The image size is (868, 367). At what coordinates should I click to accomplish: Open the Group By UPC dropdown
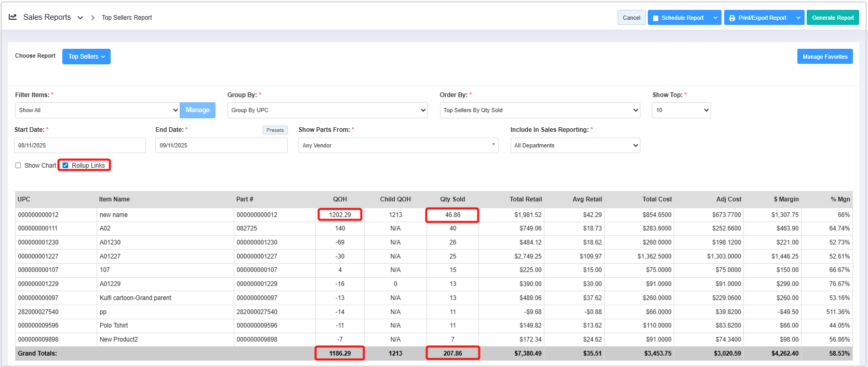pos(327,110)
